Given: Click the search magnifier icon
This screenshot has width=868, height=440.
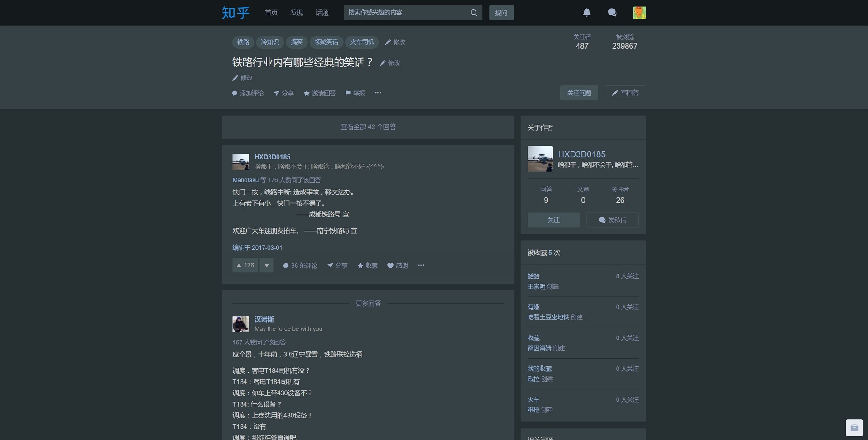Looking at the screenshot, I should pos(473,13).
